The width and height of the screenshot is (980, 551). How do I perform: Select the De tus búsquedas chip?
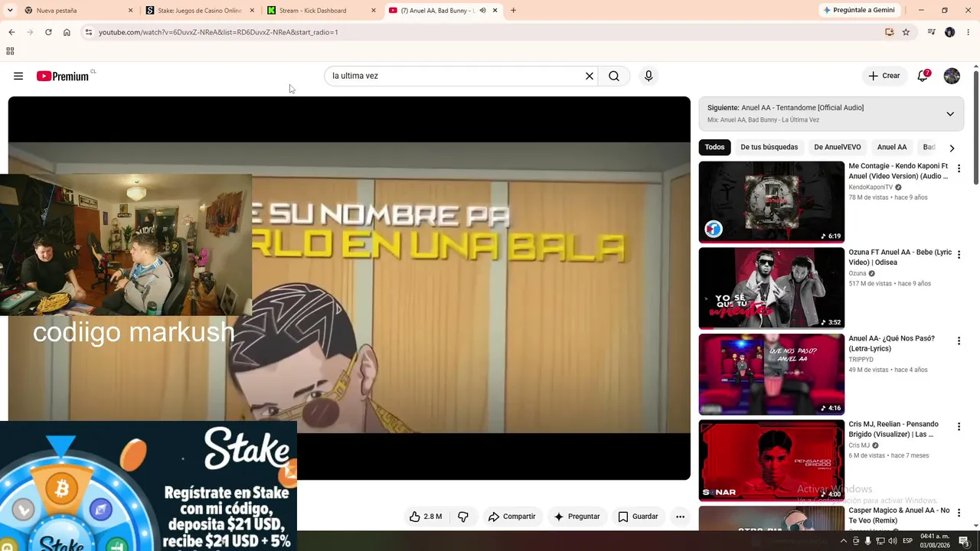point(769,147)
